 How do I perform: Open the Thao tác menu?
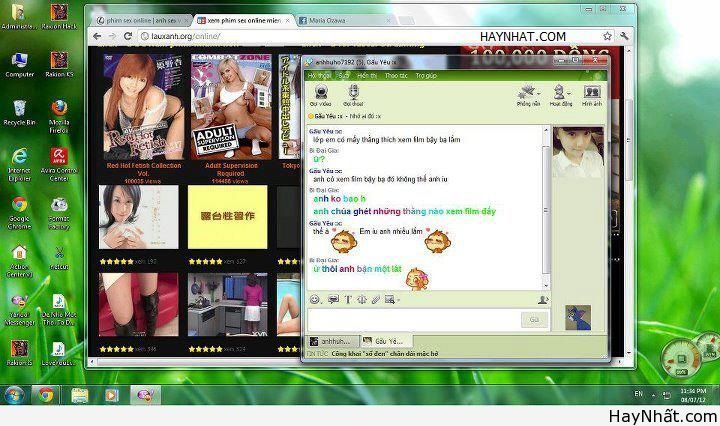pyautogui.click(x=396, y=76)
